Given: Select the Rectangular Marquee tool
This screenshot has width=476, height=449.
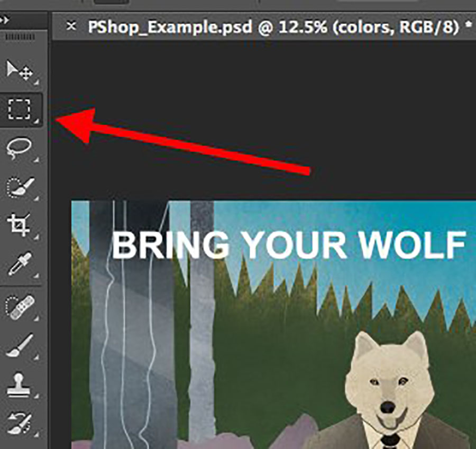Looking at the screenshot, I should tap(21, 109).
